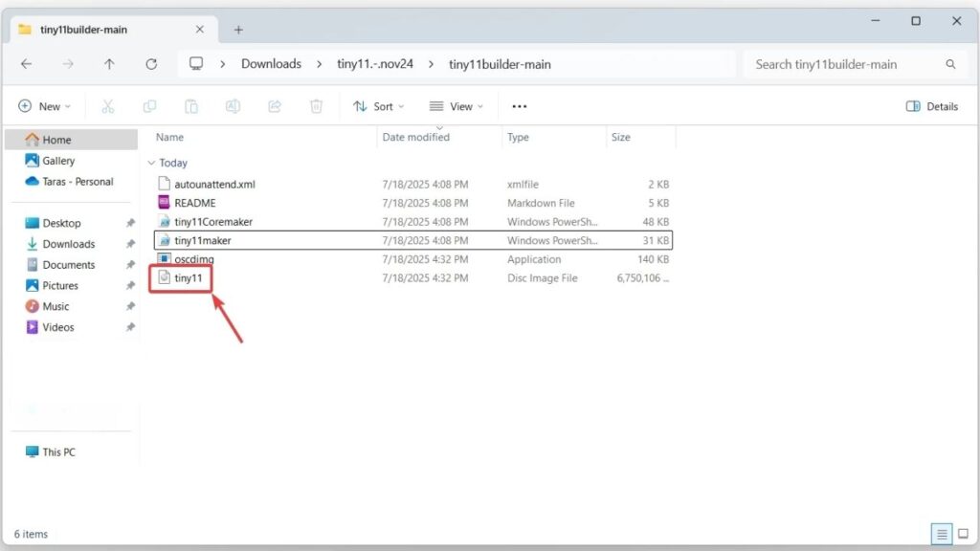This screenshot has height=551, width=980.
Task: Click the Paste clipboard icon
Action: tap(191, 106)
